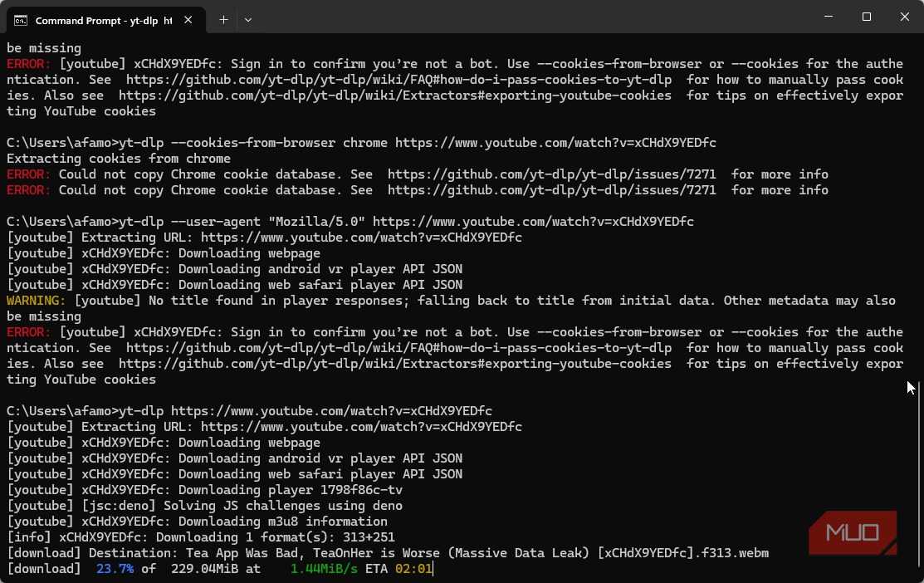Viewport: 924px width, 583px height.
Task: Click Extractors exporting-youtube-cookies link in lower error
Action: [395, 364]
